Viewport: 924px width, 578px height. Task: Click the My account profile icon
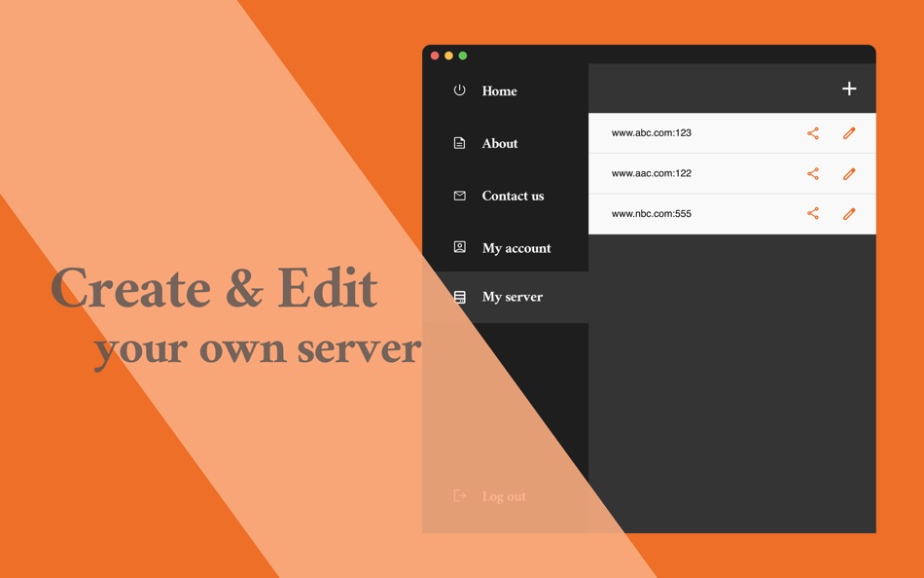click(460, 247)
